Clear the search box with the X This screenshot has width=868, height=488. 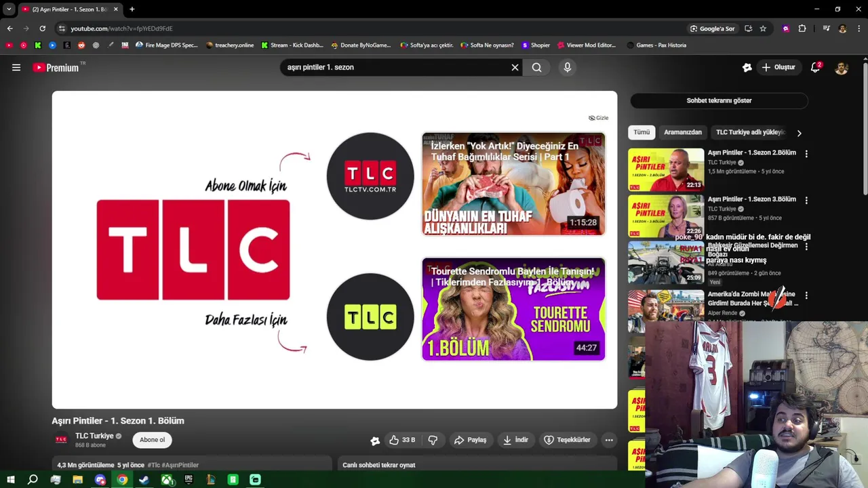coord(515,67)
